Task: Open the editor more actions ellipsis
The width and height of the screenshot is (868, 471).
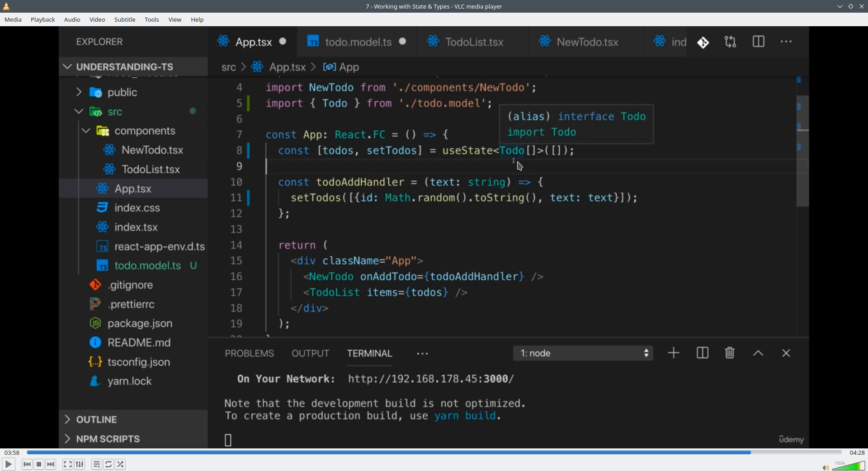Action: 787,42
